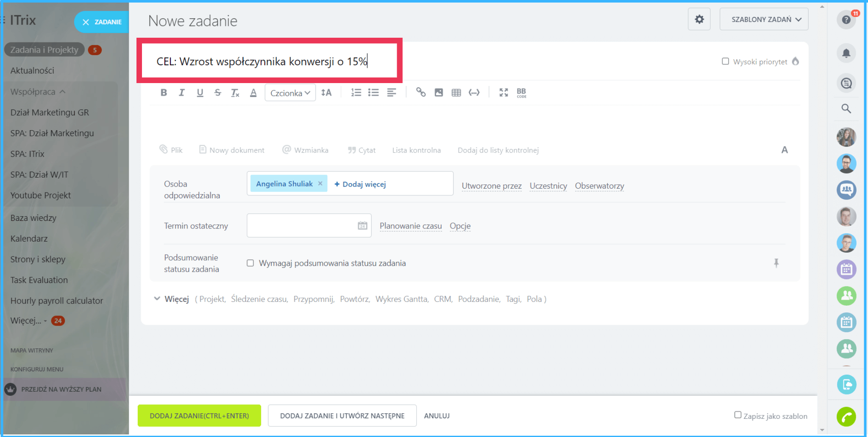The width and height of the screenshot is (868, 437).
Task: Expand editor to fullscreen mode
Action: pos(504,92)
